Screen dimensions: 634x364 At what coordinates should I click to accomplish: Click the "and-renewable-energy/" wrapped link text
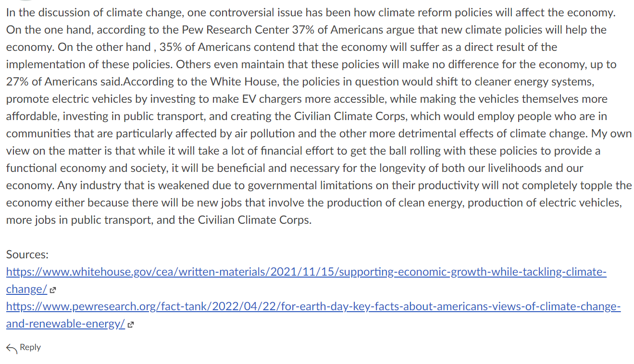click(66, 324)
